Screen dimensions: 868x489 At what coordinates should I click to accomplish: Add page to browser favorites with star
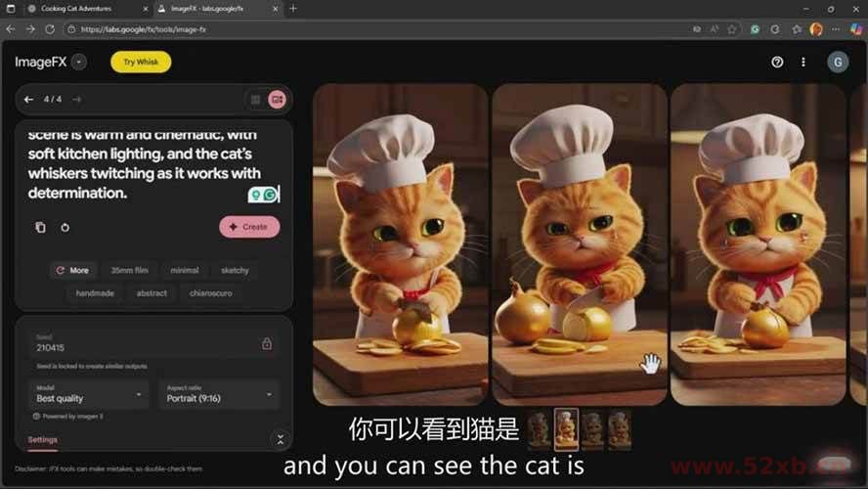[x=731, y=29]
